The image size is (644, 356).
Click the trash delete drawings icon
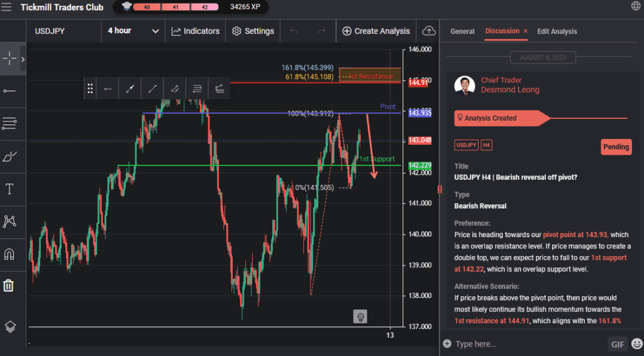[9, 286]
